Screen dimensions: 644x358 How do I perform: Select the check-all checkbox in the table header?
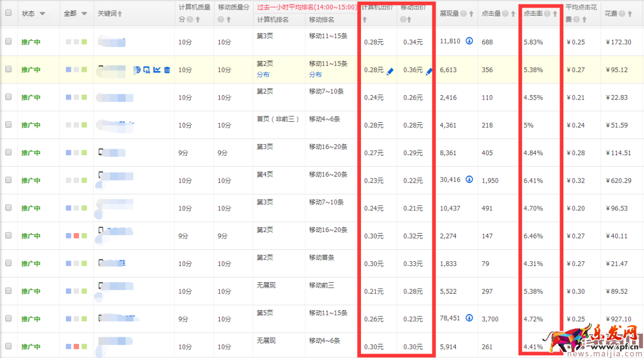[x=7, y=13]
